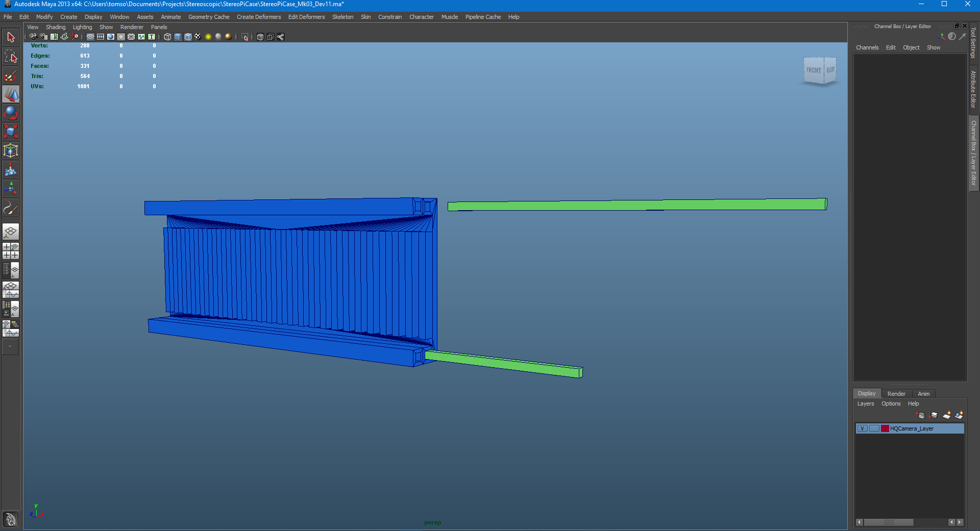
Task: Click the Show Manipulator tool icon
Action: click(x=11, y=188)
